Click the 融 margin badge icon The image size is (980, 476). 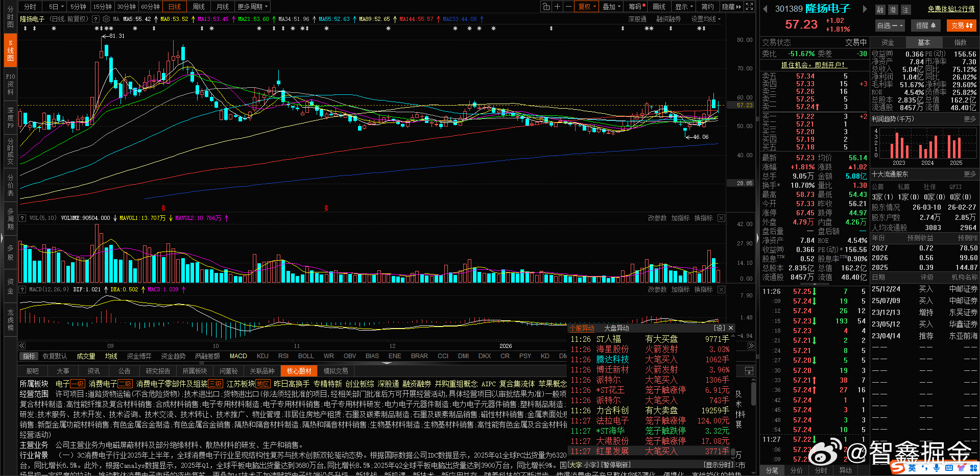pyautogui.click(x=880, y=10)
